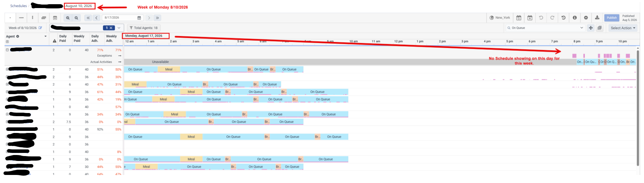
Task: Click the add calendar plus icon
Action: tap(530, 18)
